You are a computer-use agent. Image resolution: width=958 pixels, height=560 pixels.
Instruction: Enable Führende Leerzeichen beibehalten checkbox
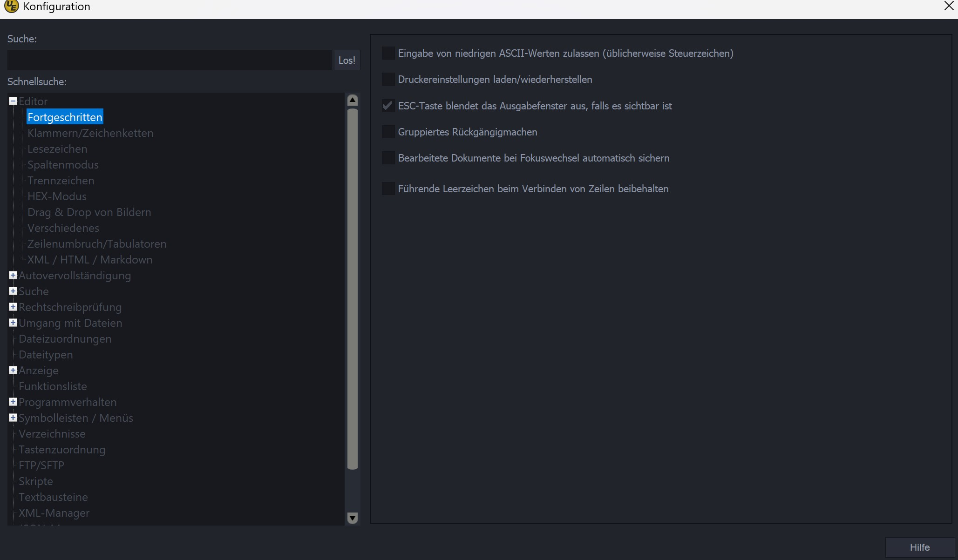coord(388,189)
